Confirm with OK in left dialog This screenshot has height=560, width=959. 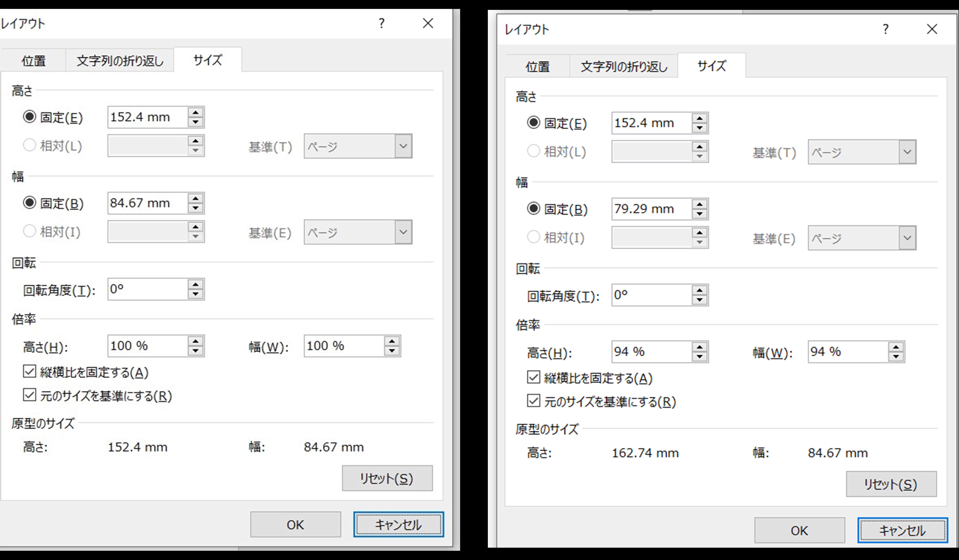pos(296,525)
